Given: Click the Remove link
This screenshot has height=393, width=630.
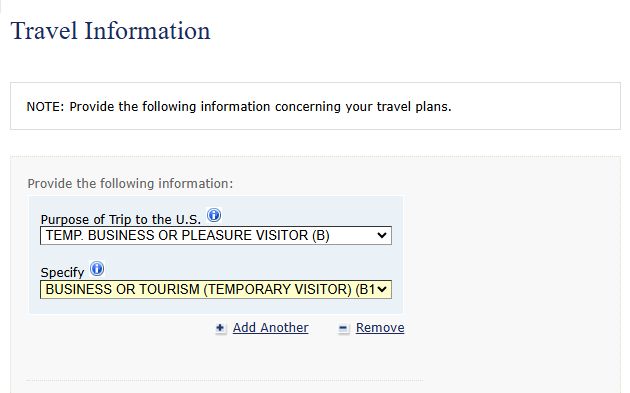Looking at the screenshot, I should coord(380,328).
